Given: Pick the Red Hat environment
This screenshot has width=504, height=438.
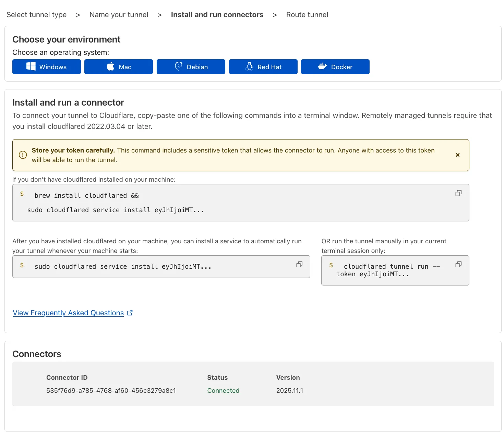Looking at the screenshot, I should click(263, 66).
